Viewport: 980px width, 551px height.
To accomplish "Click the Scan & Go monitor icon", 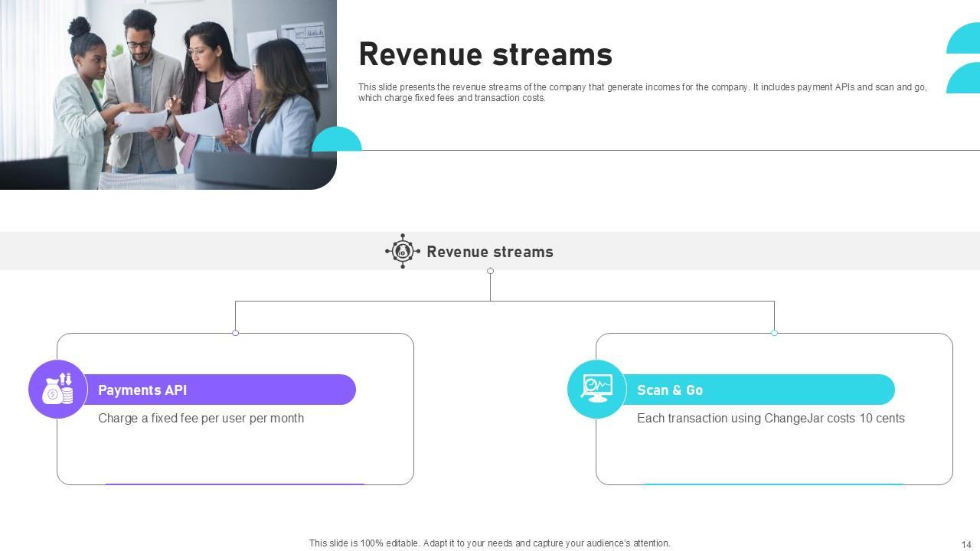I will pyautogui.click(x=597, y=389).
